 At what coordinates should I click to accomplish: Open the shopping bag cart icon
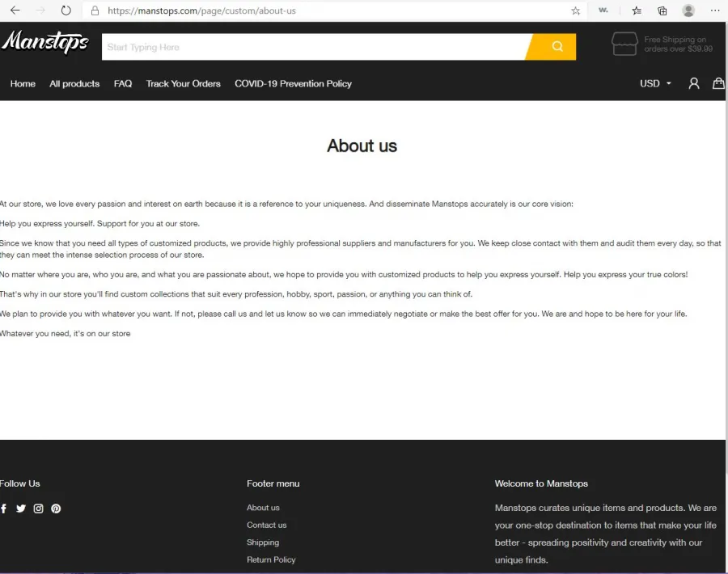tap(718, 83)
